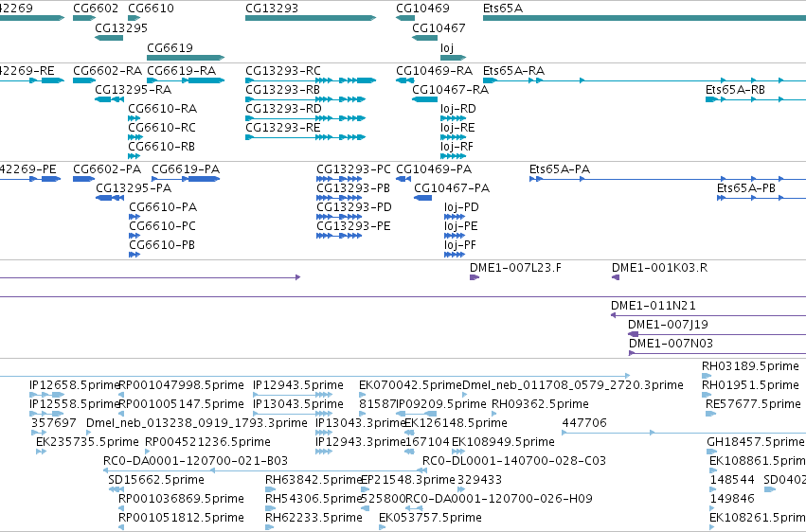This screenshot has height=532, width=806.
Task: Click protein Ets65A-PB
Action: pos(761,198)
